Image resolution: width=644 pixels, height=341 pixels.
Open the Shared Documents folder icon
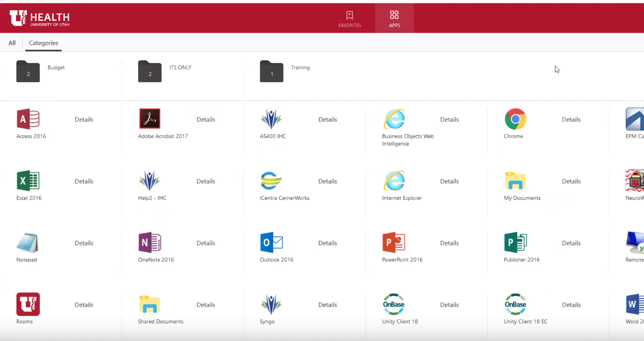point(150,304)
